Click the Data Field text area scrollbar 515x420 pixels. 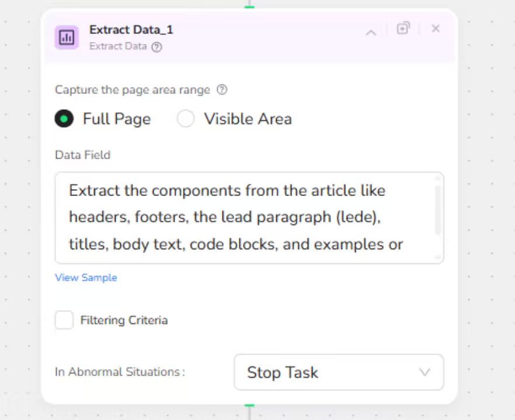(438, 210)
